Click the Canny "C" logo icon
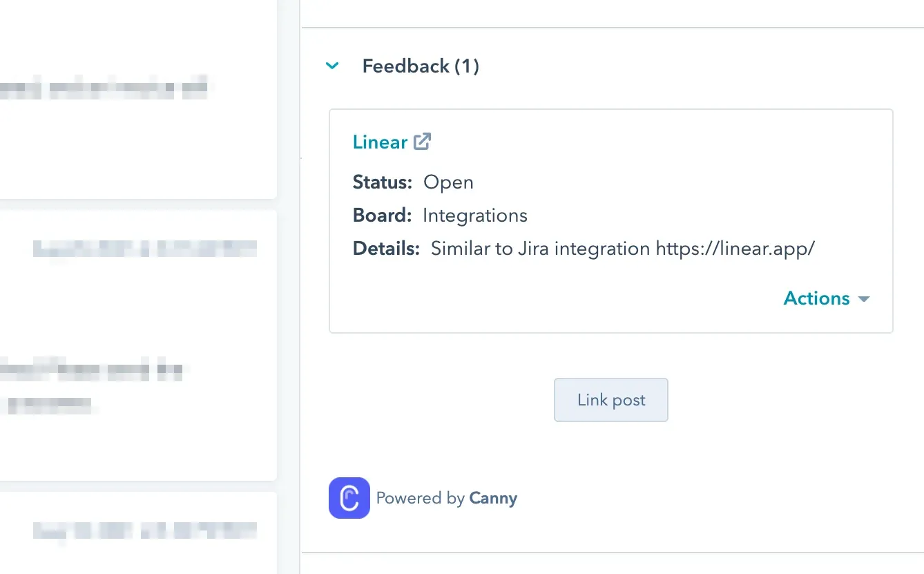The image size is (924, 574). click(x=349, y=498)
